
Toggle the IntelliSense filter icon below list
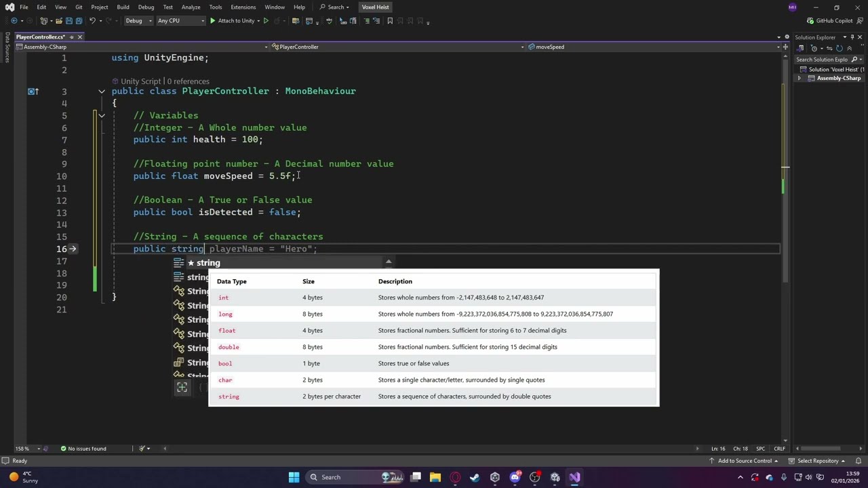(182, 388)
